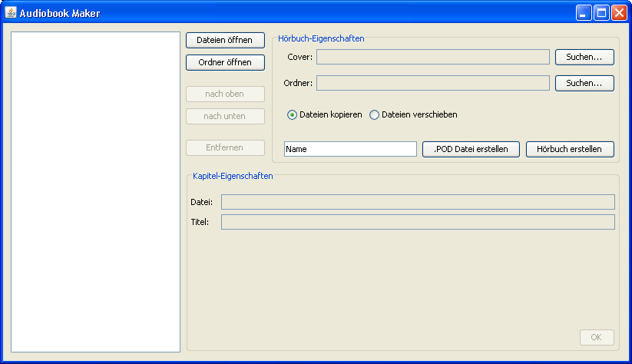Create the audiobook with Hörbuch erstellen
The width and height of the screenshot is (632, 364).
click(x=570, y=149)
